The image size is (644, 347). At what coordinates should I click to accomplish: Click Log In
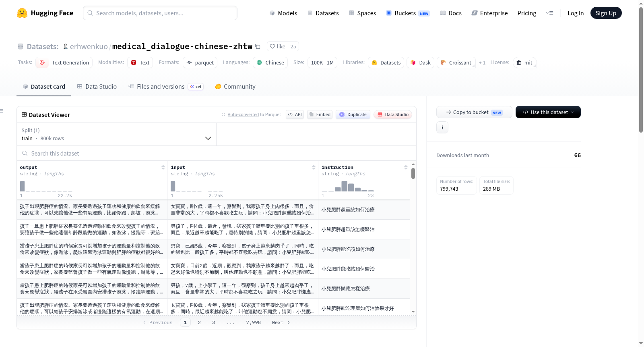[576, 13]
